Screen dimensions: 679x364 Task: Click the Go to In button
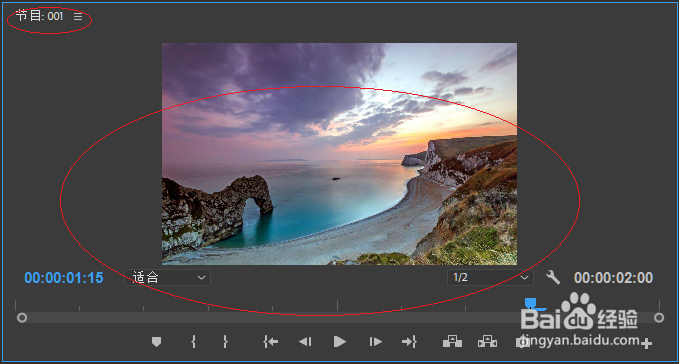271,342
